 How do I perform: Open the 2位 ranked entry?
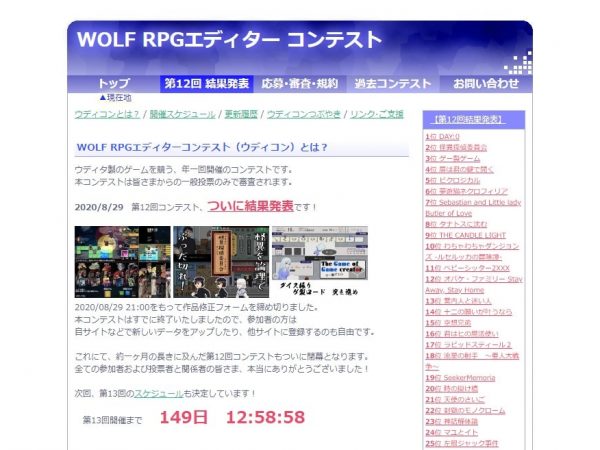click(456, 147)
